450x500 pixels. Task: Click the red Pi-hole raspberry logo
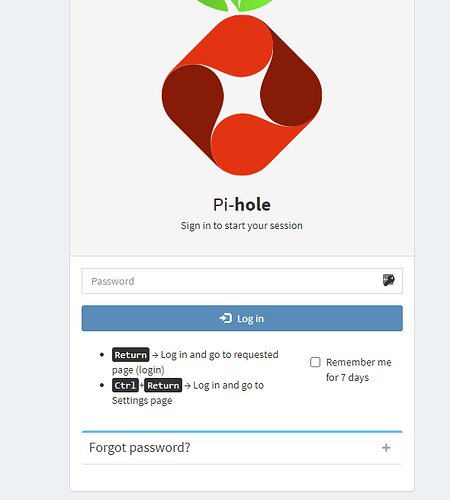point(242,95)
